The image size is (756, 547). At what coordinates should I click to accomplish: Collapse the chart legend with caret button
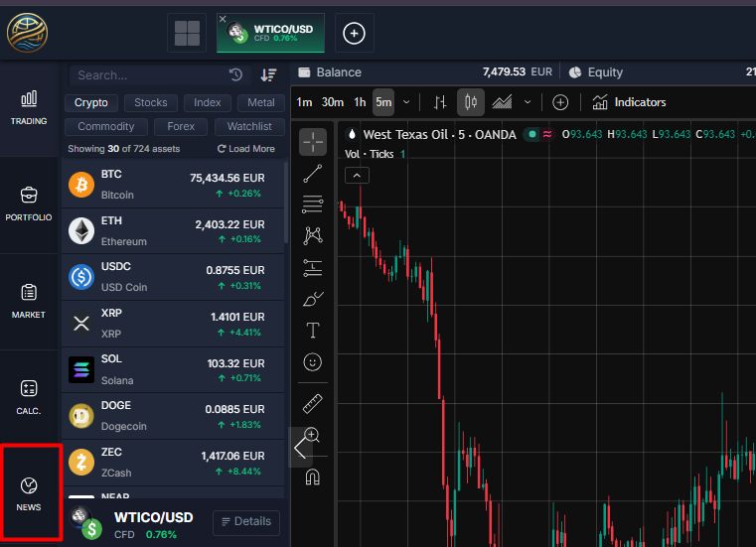pyautogui.click(x=357, y=176)
